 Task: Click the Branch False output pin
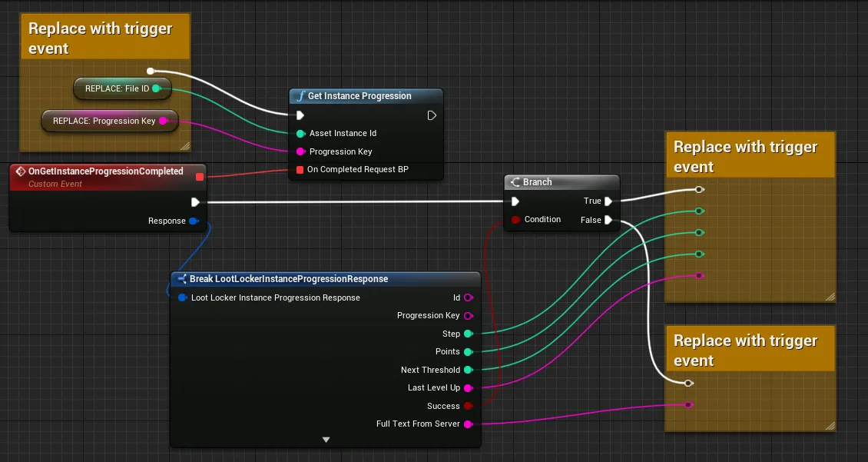tap(608, 220)
